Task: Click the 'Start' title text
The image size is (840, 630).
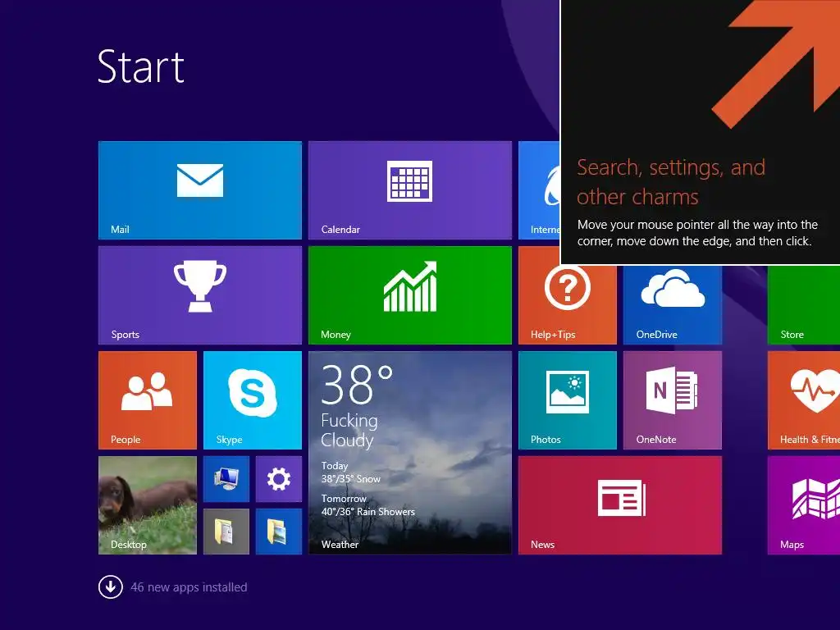Action: point(141,66)
